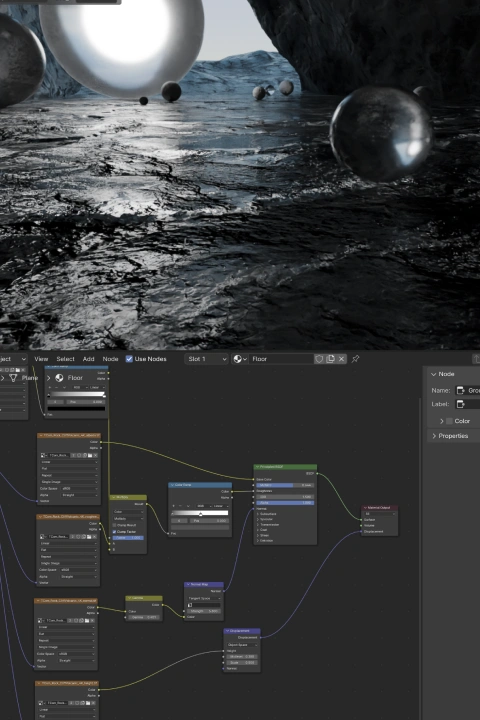Screen dimensions: 480x720
Task: Toggle fake user icon in albedo texture node
Action: pos(79,456)
